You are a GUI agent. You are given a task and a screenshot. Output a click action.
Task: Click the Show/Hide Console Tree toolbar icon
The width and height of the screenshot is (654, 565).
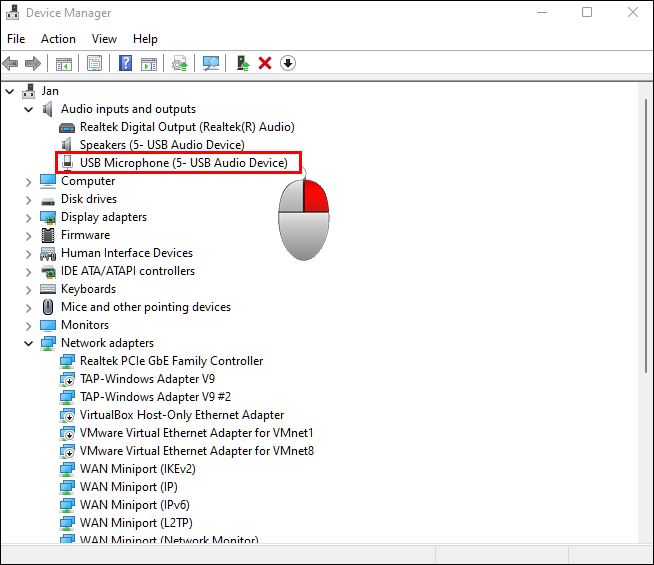point(64,63)
